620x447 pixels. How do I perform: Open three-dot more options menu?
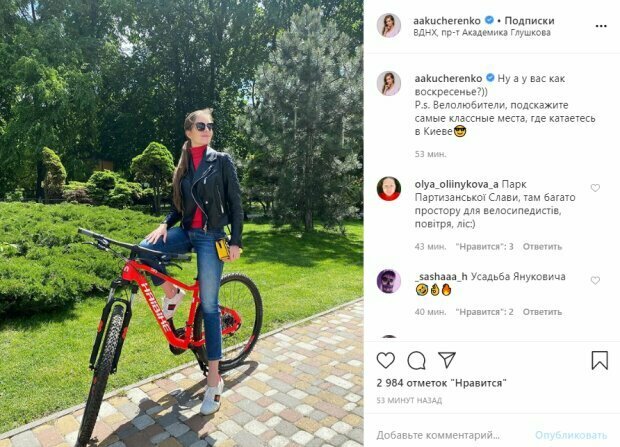[601, 26]
